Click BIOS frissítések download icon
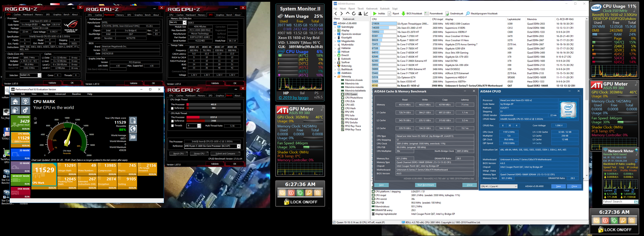Screen dimensions: 644x236 point(403,14)
